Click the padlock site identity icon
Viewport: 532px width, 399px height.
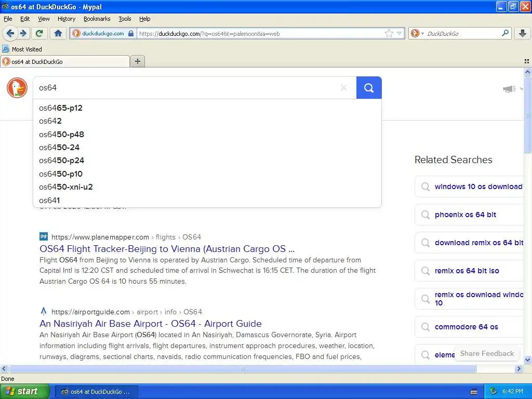coord(131,33)
